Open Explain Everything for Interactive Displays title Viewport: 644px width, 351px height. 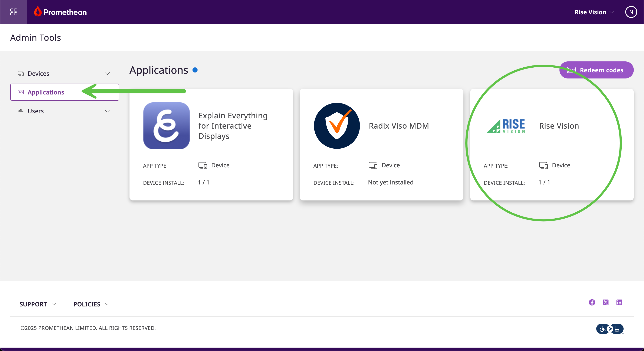pyautogui.click(x=233, y=126)
